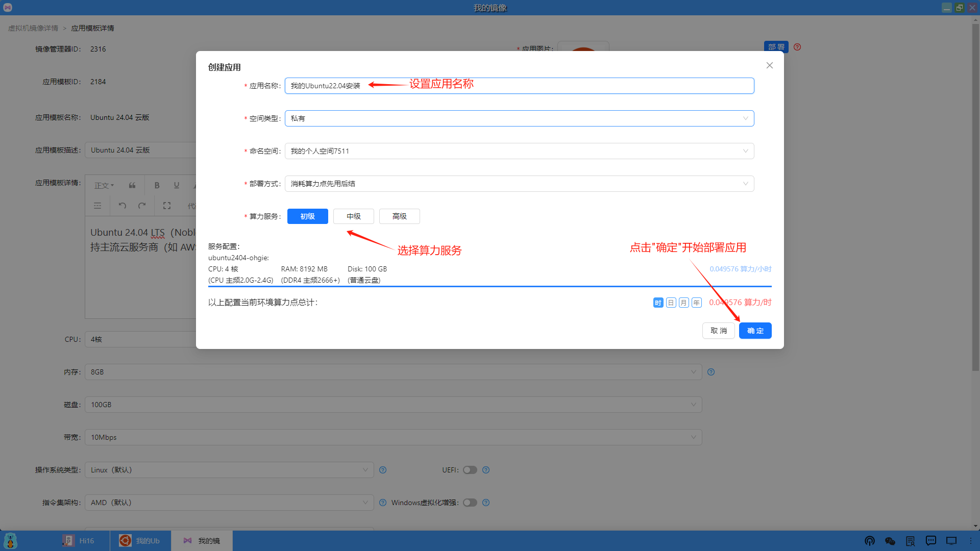Switch to Hi16 taskbar tab
Viewport: 980px width, 551px height.
click(79, 541)
